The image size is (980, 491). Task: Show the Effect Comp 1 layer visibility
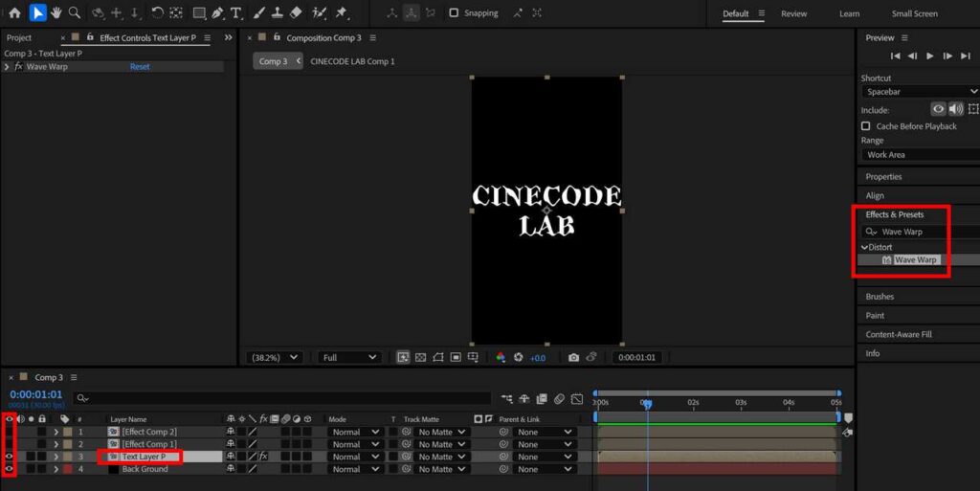pos(9,444)
